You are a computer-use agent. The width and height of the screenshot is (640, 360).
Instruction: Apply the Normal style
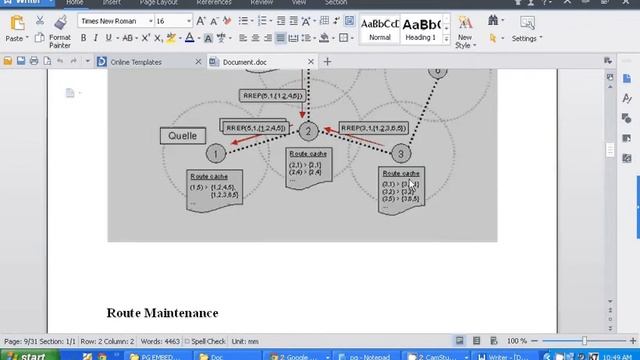380,29
